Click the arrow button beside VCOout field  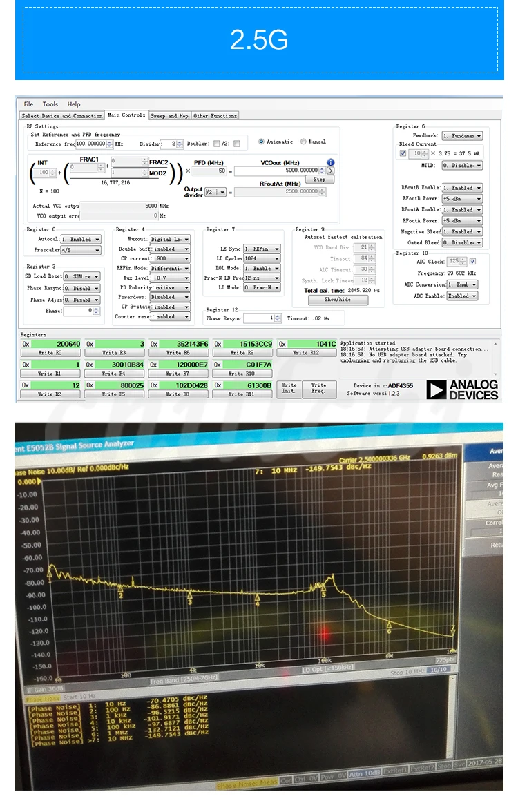(330, 171)
